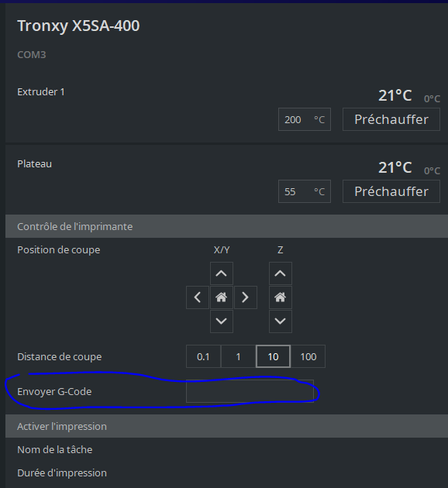Select jog distance 100
The image size is (448, 488).
point(308,356)
